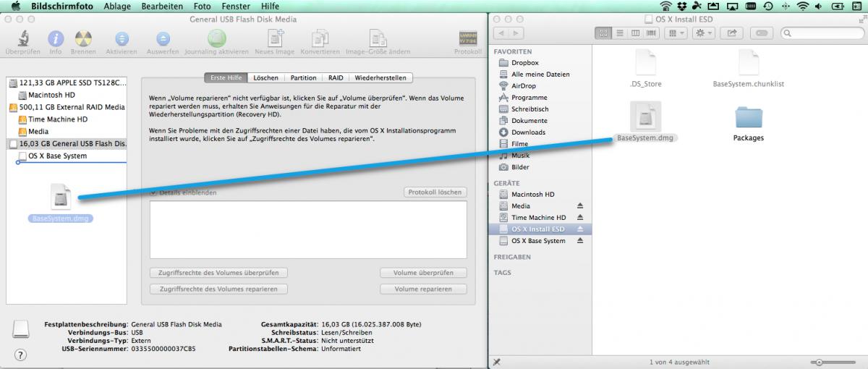Open Downloads in Finder sidebar

[x=540, y=132]
